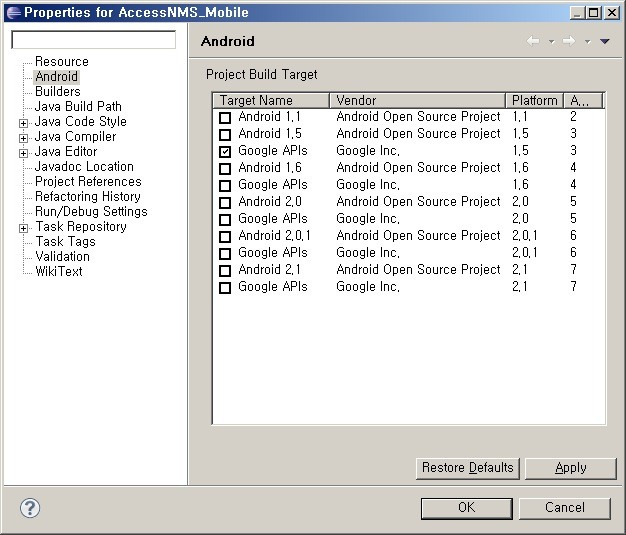Screen dimensions: 626x535
Task: Click the Restore Defaults button
Action: pyautogui.click(x=468, y=468)
